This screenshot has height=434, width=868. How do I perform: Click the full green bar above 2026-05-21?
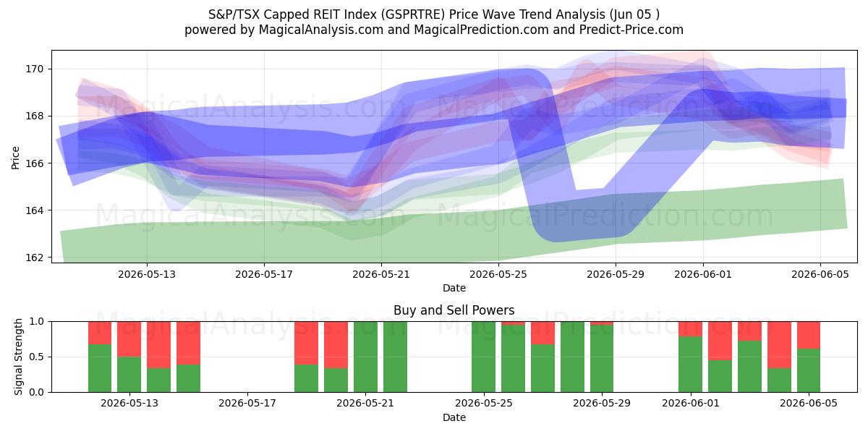[365, 357]
